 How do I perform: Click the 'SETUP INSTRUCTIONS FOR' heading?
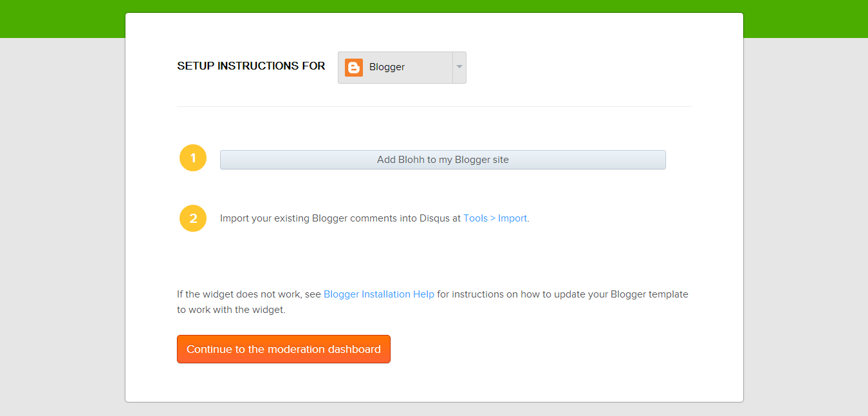click(x=251, y=66)
